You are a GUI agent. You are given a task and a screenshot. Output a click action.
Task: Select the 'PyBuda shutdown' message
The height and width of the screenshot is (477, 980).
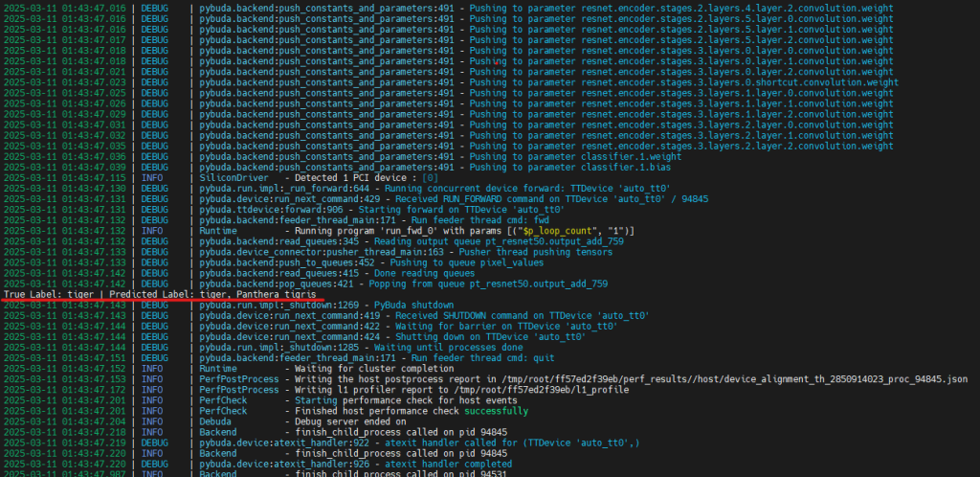click(x=413, y=306)
